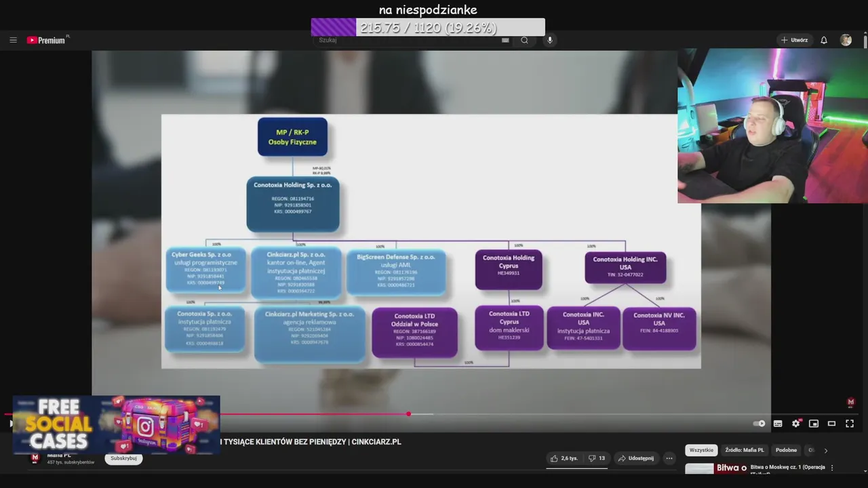Open the on-screen keyboard icon in search
Viewport: 868px width, 488px height.
[505, 40]
